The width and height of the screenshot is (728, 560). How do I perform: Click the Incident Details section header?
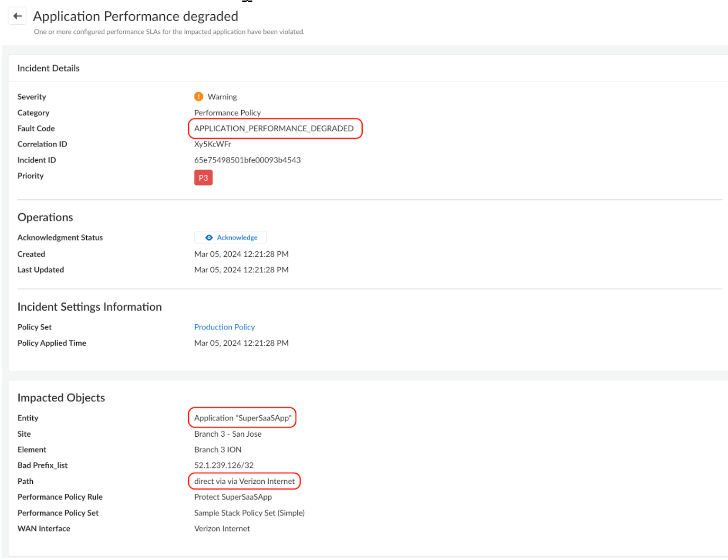tap(48, 68)
